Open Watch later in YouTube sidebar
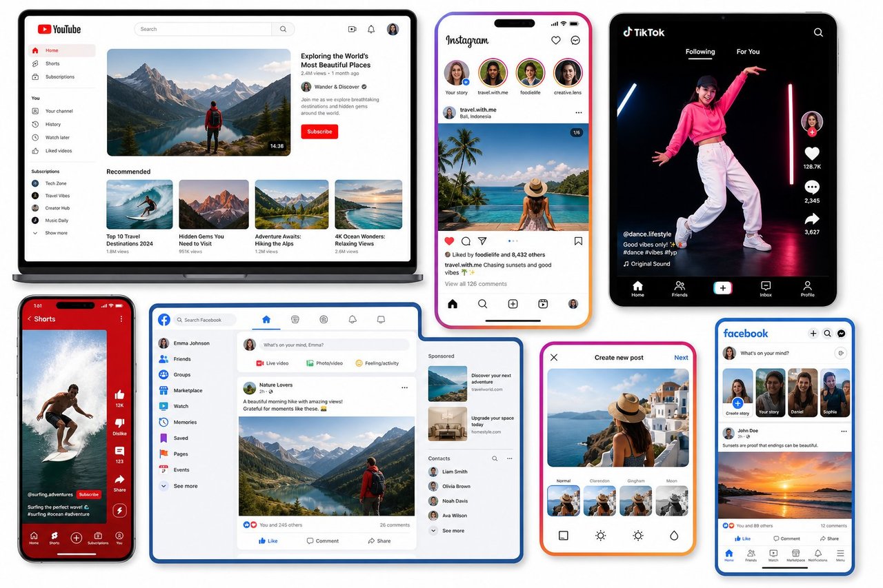Image resolution: width=883 pixels, height=588 pixels. [62, 137]
